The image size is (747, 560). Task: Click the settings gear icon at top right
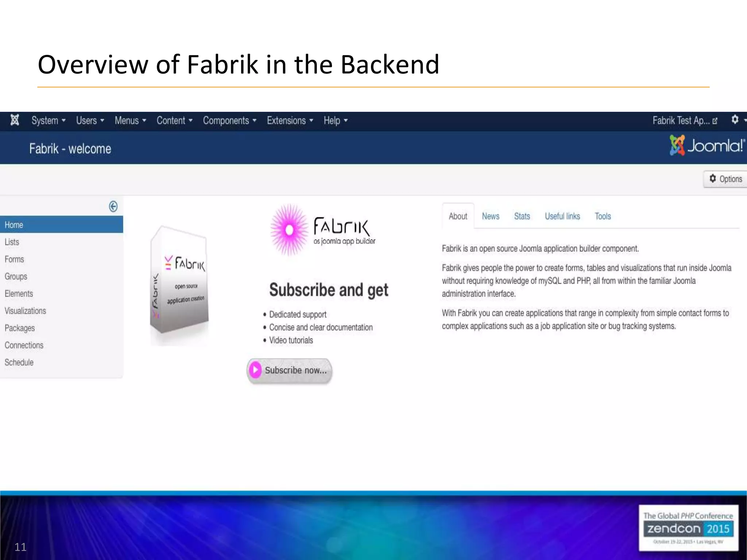tap(735, 120)
